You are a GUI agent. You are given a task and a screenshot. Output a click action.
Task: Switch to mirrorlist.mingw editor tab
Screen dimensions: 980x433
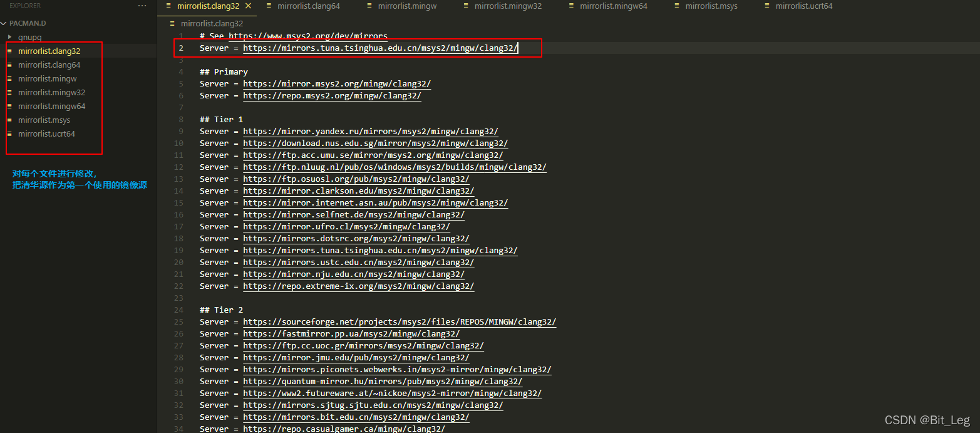point(407,6)
